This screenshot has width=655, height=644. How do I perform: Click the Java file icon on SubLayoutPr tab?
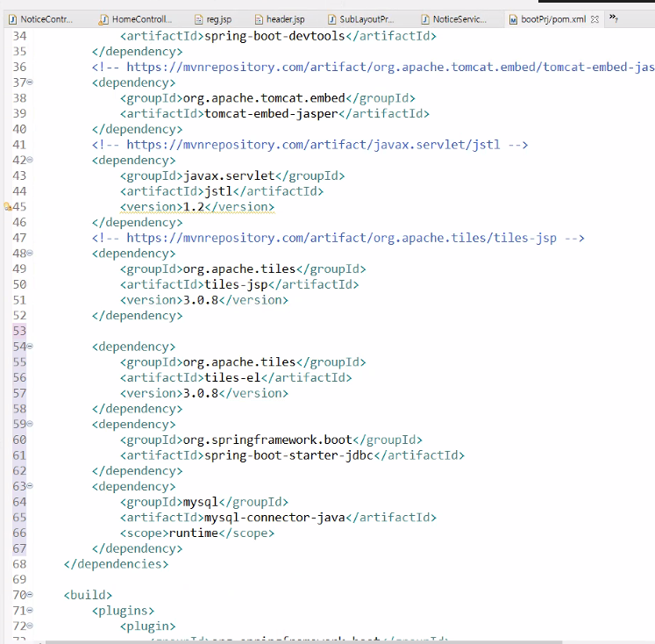(x=331, y=19)
